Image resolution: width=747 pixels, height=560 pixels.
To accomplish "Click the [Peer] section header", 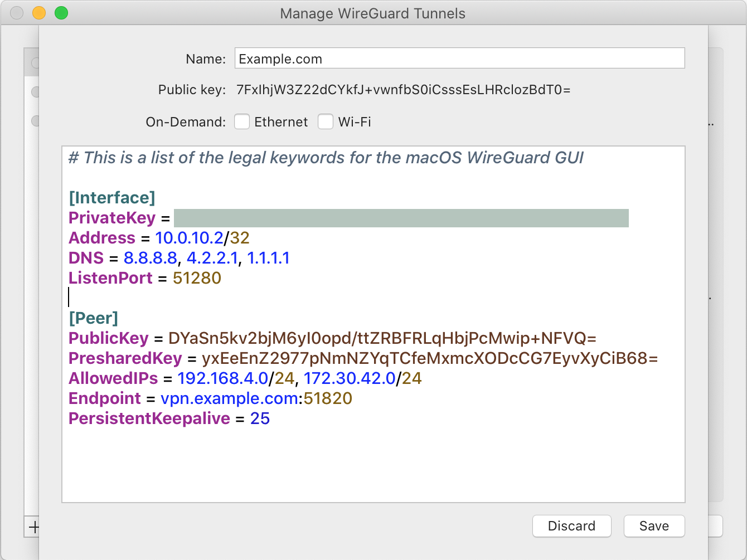I will pyautogui.click(x=93, y=318).
